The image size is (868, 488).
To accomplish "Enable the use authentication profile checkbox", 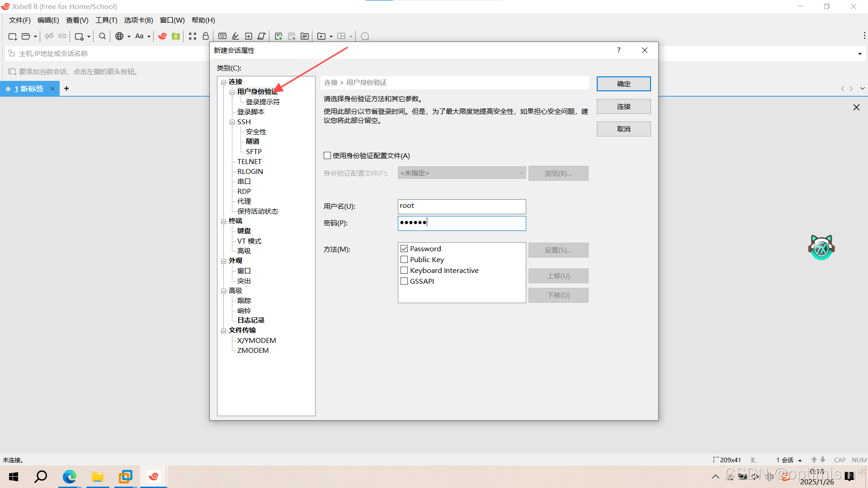I will tap(327, 155).
